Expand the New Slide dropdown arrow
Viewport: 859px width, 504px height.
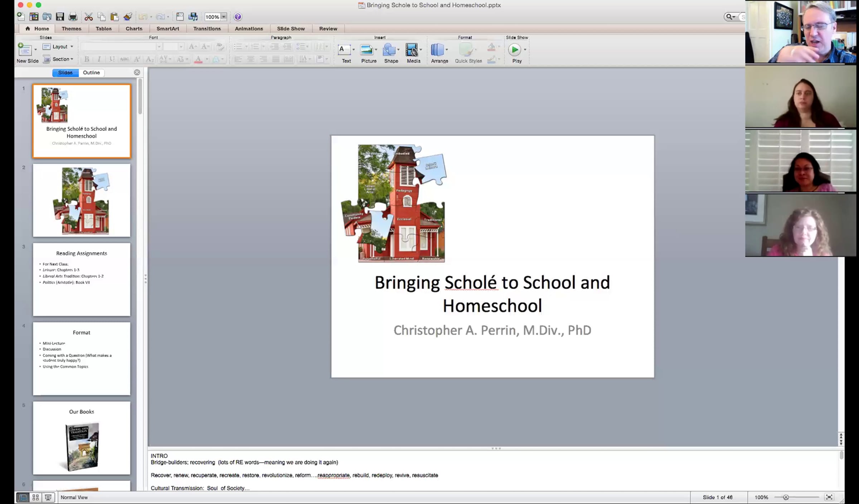35,49
